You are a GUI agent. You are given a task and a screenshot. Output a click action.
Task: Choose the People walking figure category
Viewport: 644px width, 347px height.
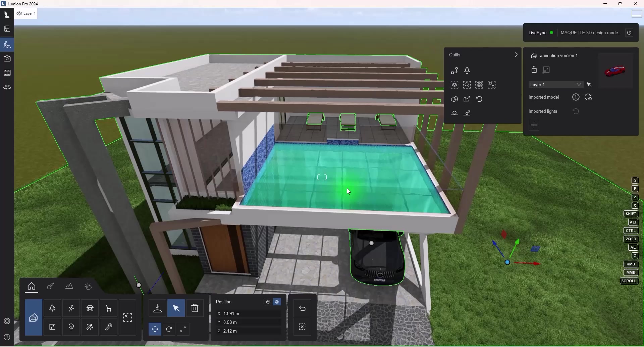pyautogui.click(x=71, y=308)
